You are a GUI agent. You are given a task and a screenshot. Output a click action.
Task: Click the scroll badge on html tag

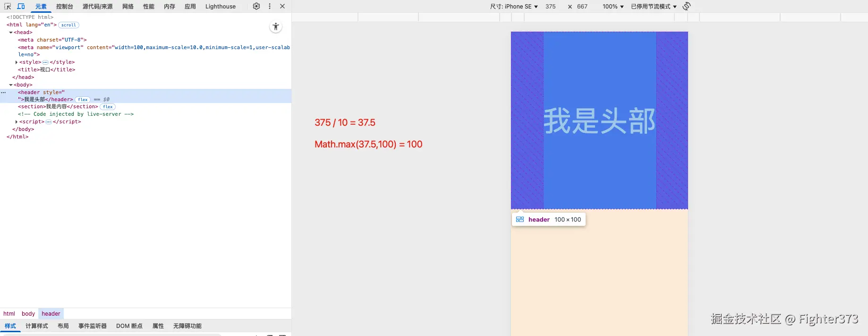coord(68,25)
